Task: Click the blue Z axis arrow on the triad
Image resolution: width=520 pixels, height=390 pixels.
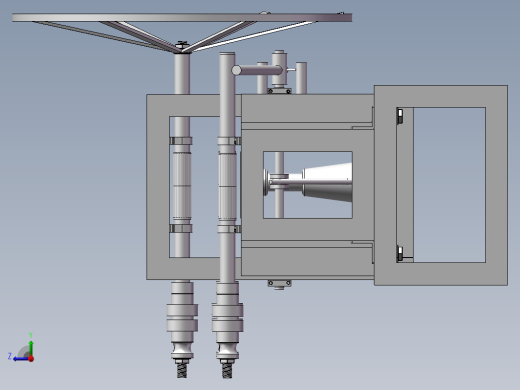Action: click(21, 359)
